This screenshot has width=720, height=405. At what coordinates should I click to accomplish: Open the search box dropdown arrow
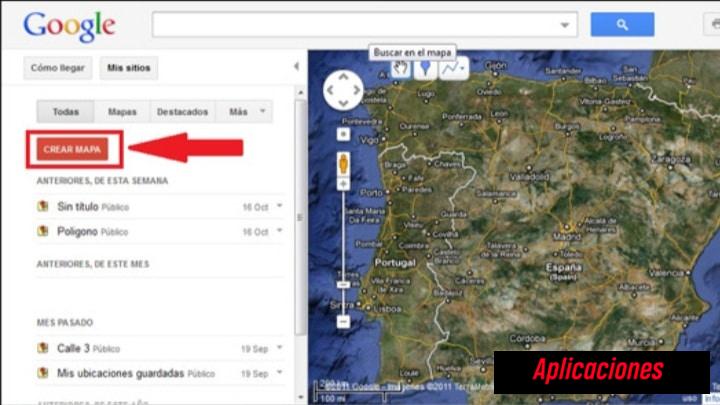tap(565, 25)
